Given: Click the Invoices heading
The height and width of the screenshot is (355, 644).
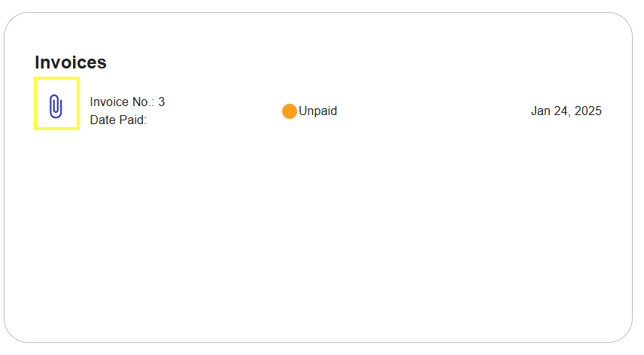Looking at the screenshot, I should pyautogui.click(x=71, y=62).
